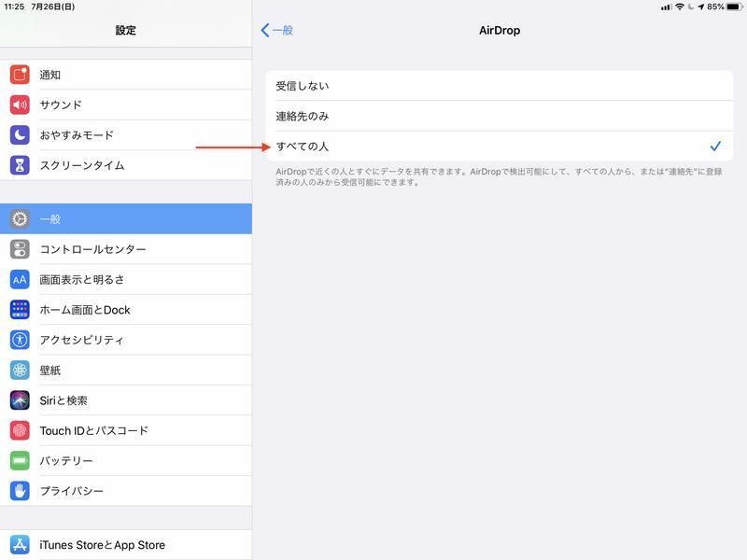Tap the Wallpaper (壁紙) flower icon

click(20, 370)
